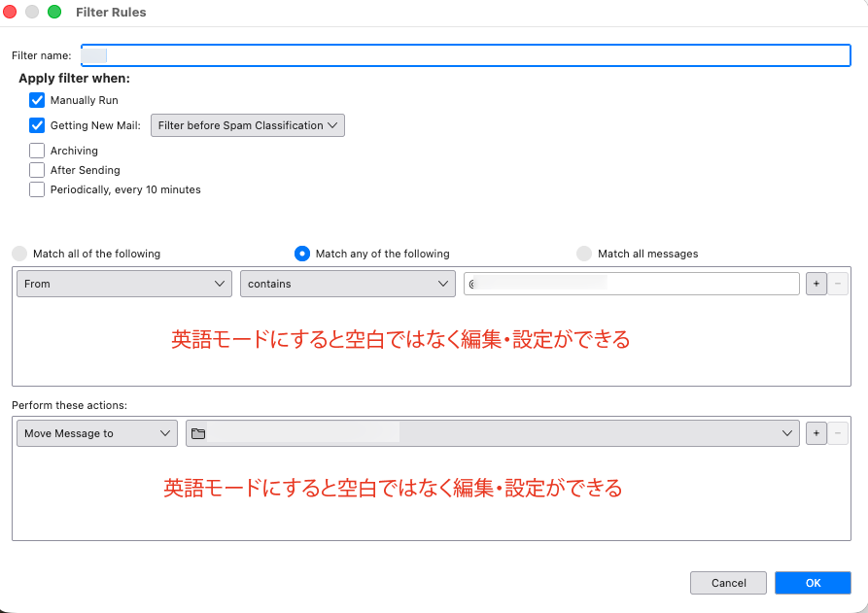Click the minus button in the condition row
The image size is (868, 613).
837,284
